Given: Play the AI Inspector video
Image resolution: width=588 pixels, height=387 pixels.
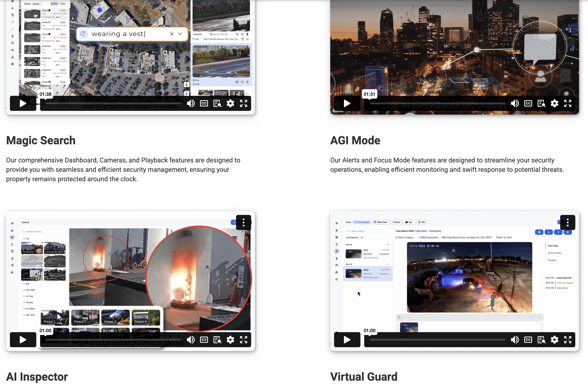Looking at the screenshot, I should 23,340.
